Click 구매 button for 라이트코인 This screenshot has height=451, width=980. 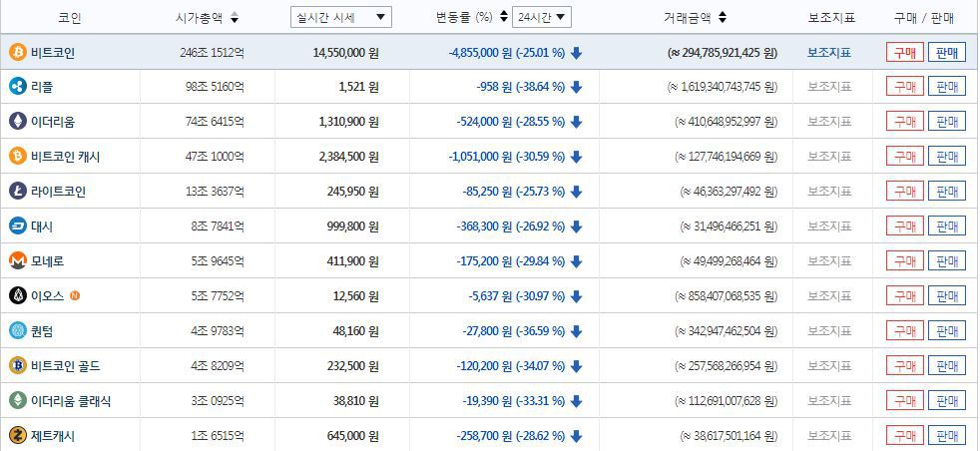(x=904, y=192)
